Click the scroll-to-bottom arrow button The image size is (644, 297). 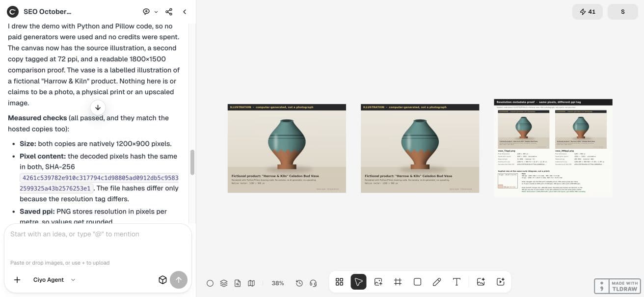point(98,108)
